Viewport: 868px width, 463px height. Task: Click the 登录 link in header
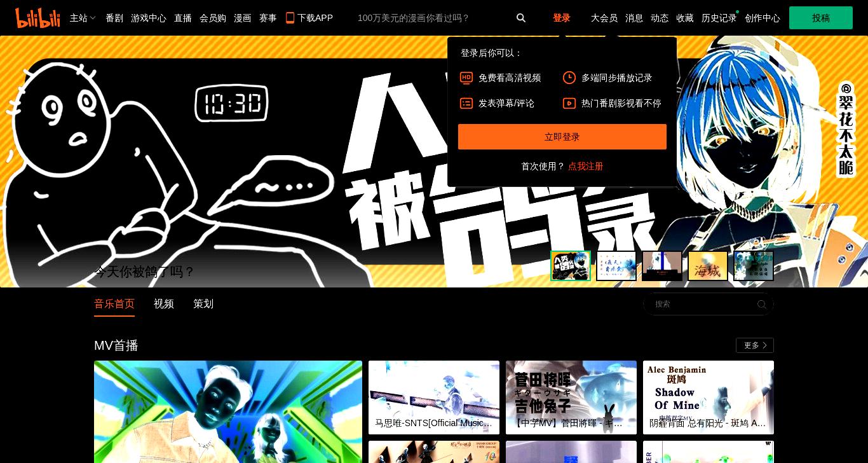pyautogui.click(x=562, y=18)
